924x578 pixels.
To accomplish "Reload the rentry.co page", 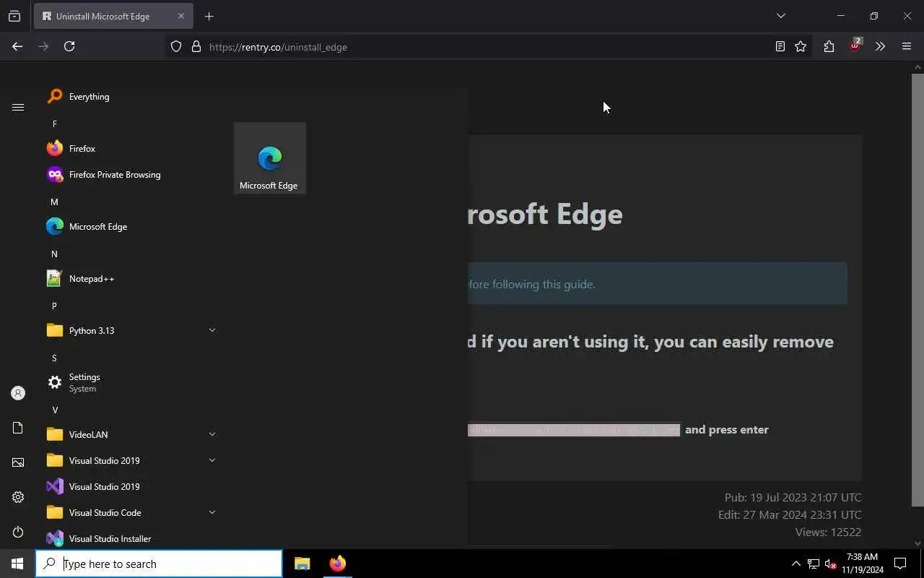I will pos(69,46).
